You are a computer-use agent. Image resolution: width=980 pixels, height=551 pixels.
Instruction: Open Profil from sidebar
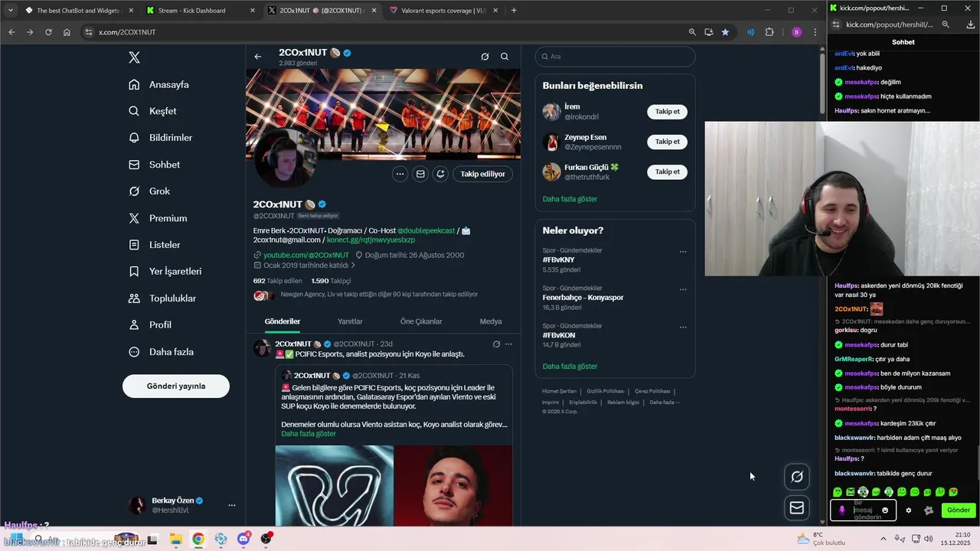pos(151,324)
